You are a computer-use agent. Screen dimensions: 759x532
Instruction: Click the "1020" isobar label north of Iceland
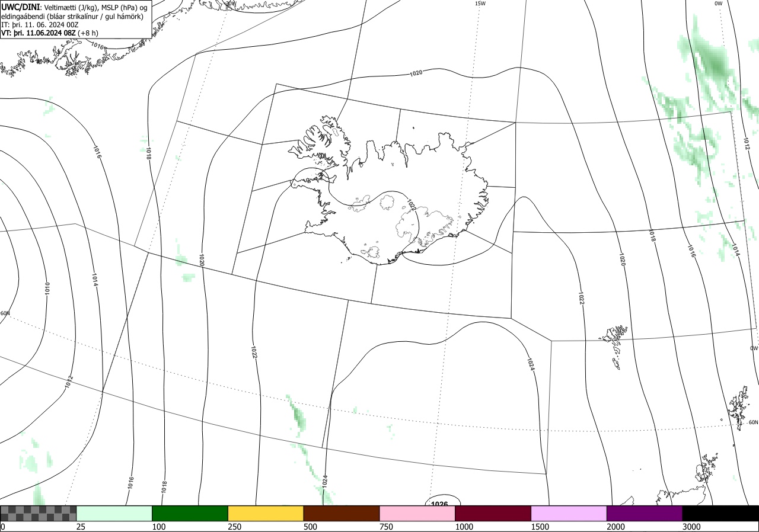coord(416,73)
